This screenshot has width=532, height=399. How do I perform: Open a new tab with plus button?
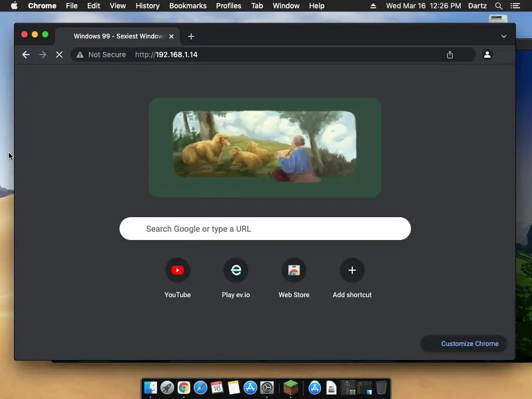click(x=191, y=36)
